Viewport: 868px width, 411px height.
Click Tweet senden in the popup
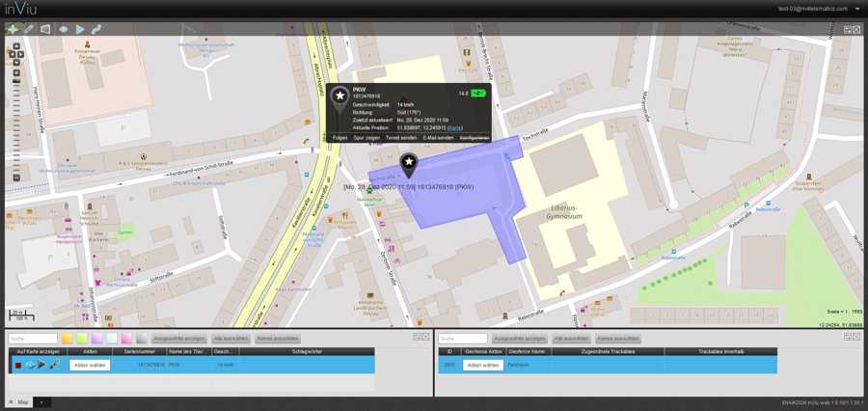pos(401,137)
